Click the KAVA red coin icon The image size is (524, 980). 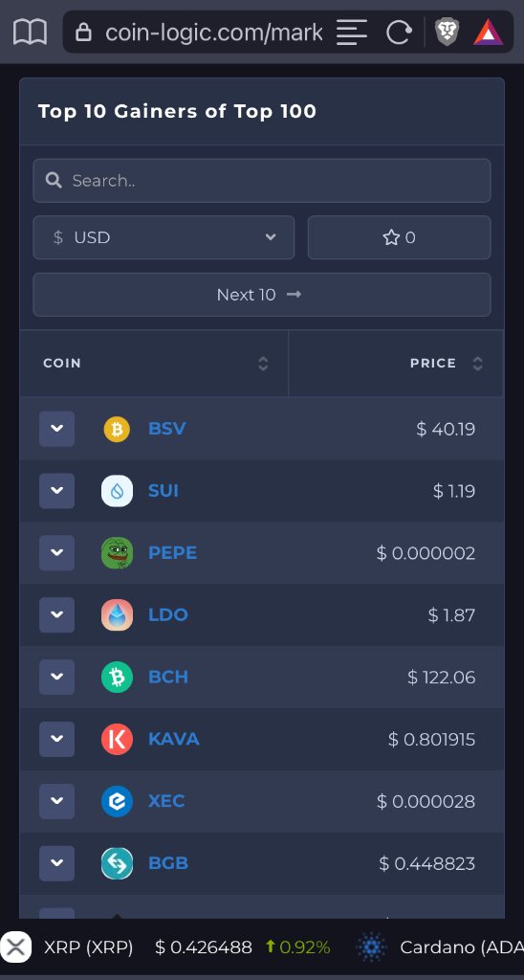click(x=117, y=740)
